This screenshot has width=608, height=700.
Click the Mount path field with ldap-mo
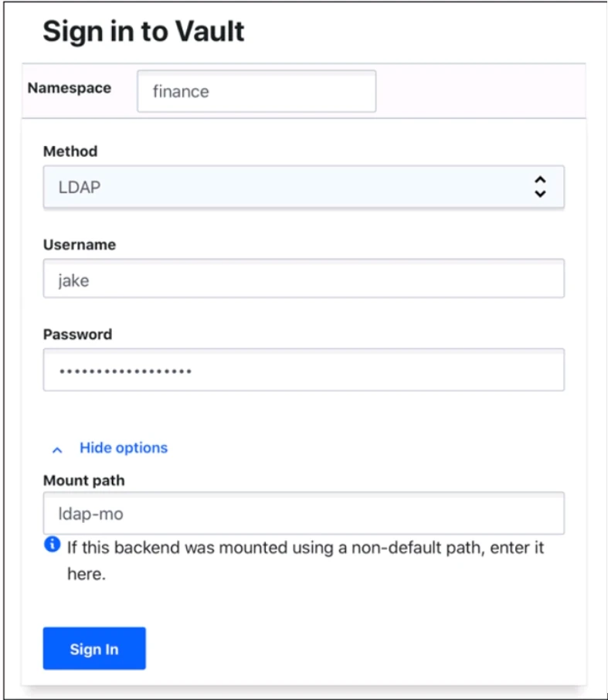click(303, 513)
